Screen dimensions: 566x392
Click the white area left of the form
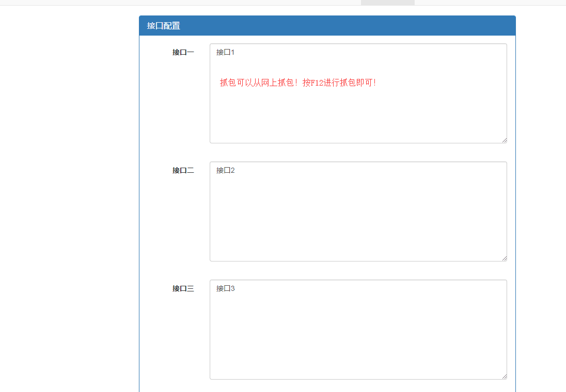click(67, 206)
